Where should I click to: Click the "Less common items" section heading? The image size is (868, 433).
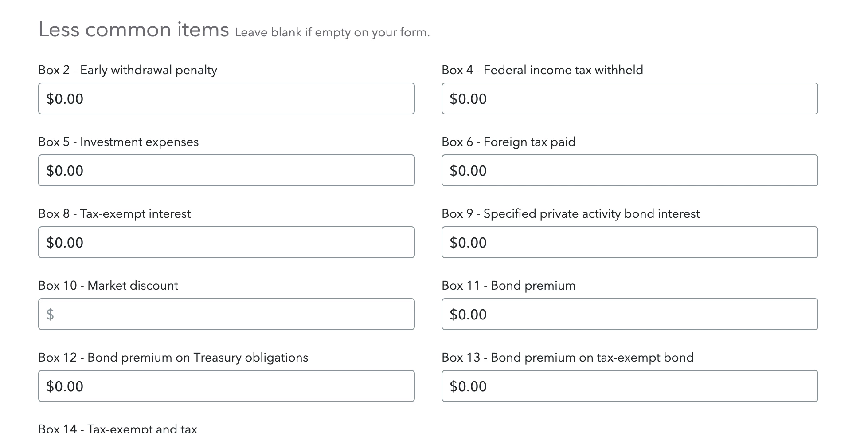point(133,30)
